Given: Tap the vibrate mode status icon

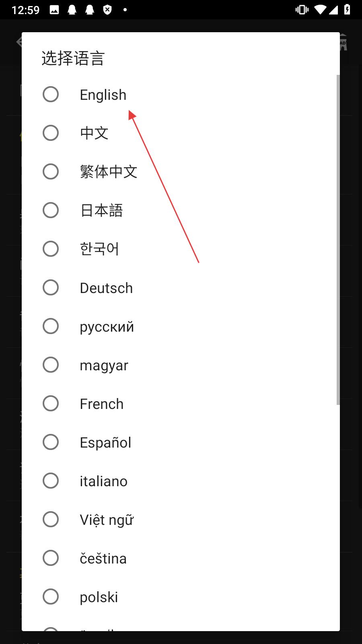Looking at the screenshot, I should (302, 10).
